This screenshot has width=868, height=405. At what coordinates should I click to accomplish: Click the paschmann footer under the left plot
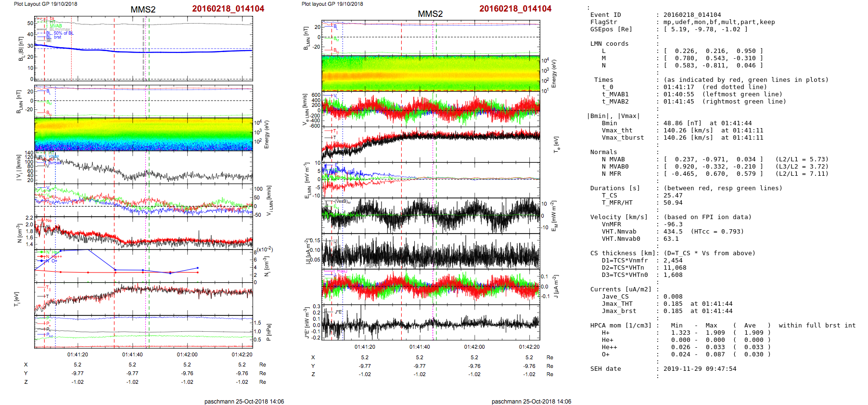click(244, 401)
